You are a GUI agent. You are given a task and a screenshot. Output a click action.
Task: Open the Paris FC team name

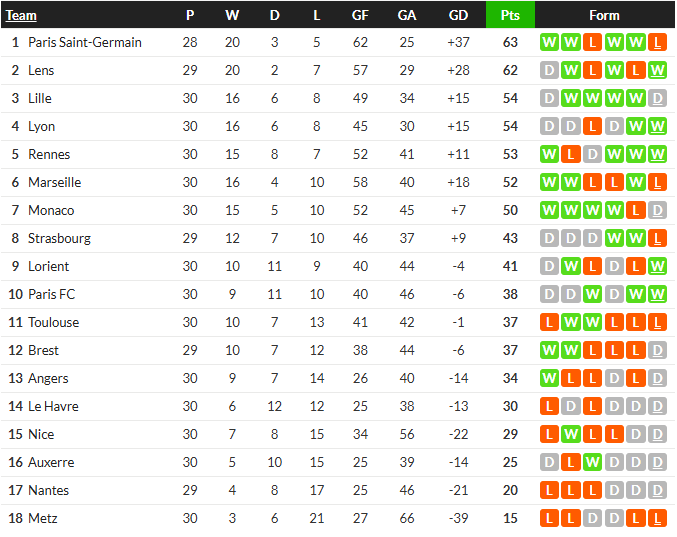pos(52,294)
